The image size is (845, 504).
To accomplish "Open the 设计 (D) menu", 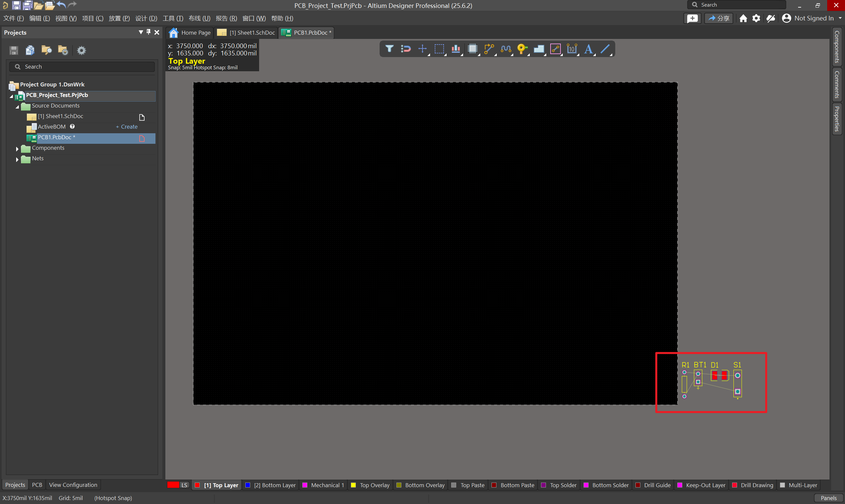I will click(x=146, y=18).
